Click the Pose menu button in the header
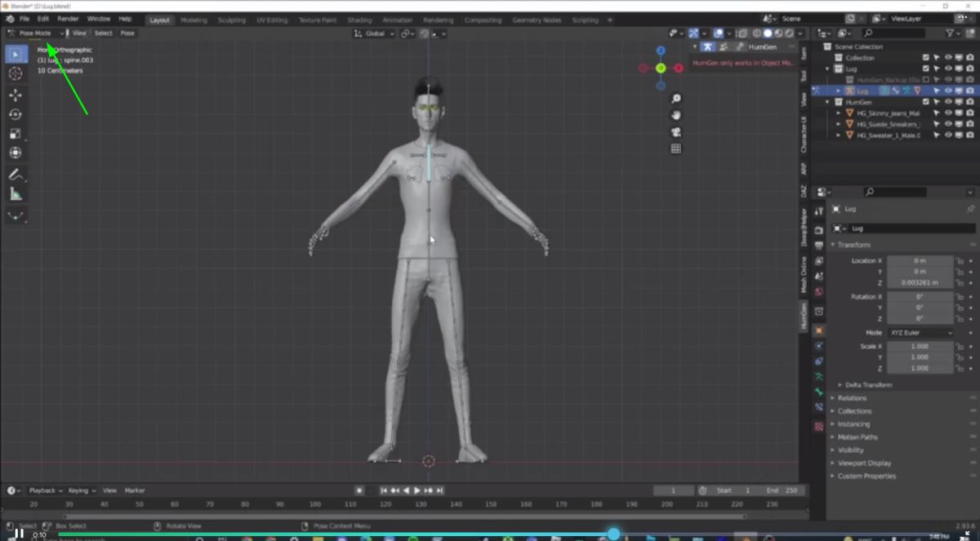This screenshot has height=541, width=980. coord(127,33)
